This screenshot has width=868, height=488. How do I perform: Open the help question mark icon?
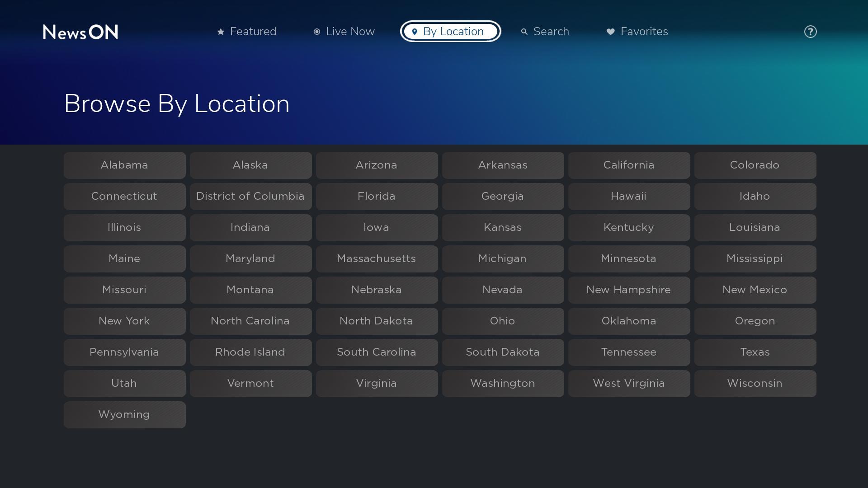click(810, 32)
